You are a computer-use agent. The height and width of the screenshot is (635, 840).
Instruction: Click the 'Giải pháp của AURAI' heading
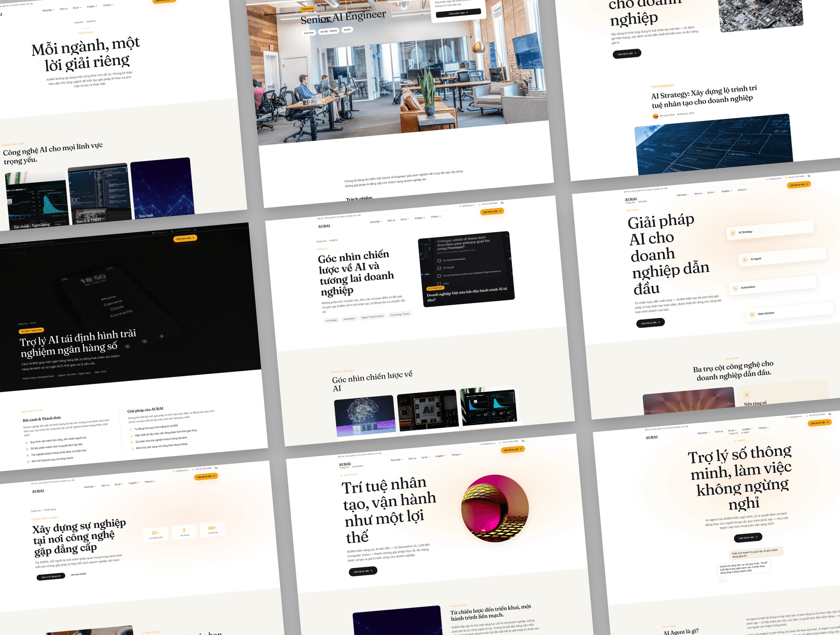coord(146,410)
